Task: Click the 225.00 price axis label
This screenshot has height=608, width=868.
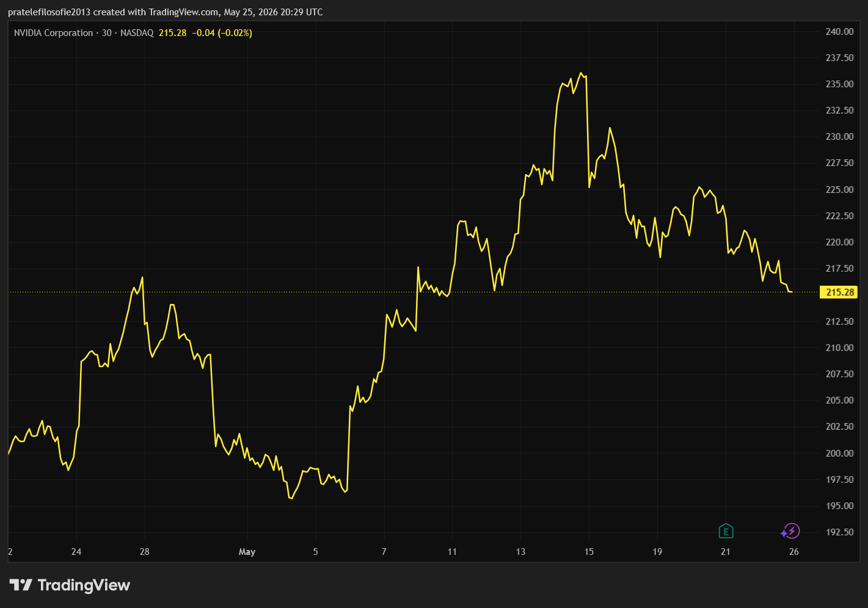Action: 840,190
